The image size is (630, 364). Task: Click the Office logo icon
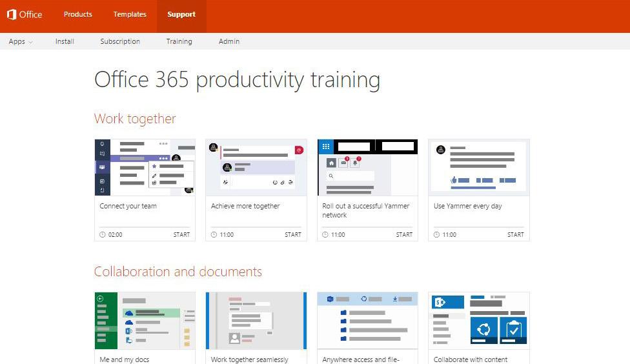pyautogui.click(x=12, y=14)
